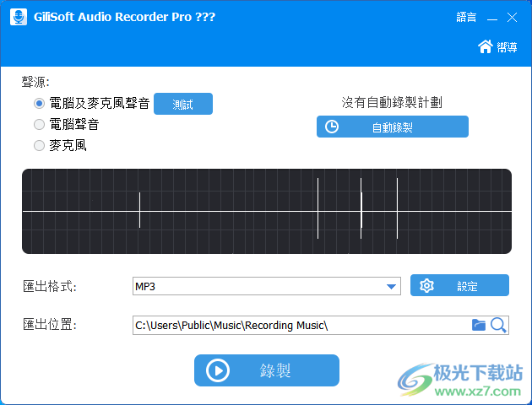Select 麥克風 radio button
Image resolution: width=532 pixels, height=405 pixels.
[40, 145]
